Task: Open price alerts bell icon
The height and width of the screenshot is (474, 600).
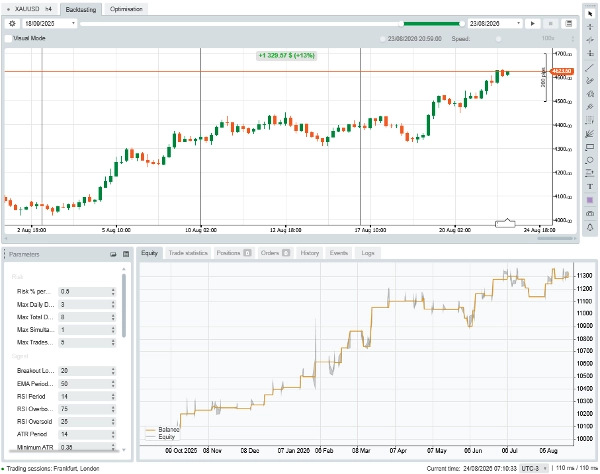Action: [590, 227]
